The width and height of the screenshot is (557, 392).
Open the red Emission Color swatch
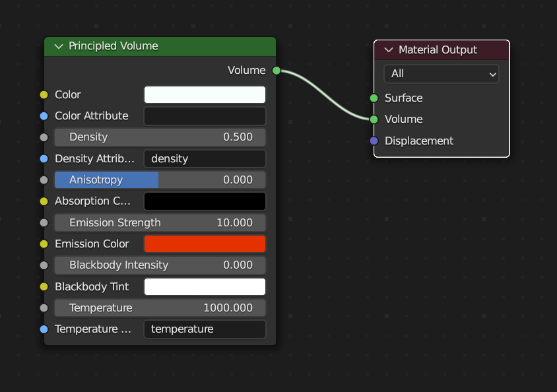[205, 244]
